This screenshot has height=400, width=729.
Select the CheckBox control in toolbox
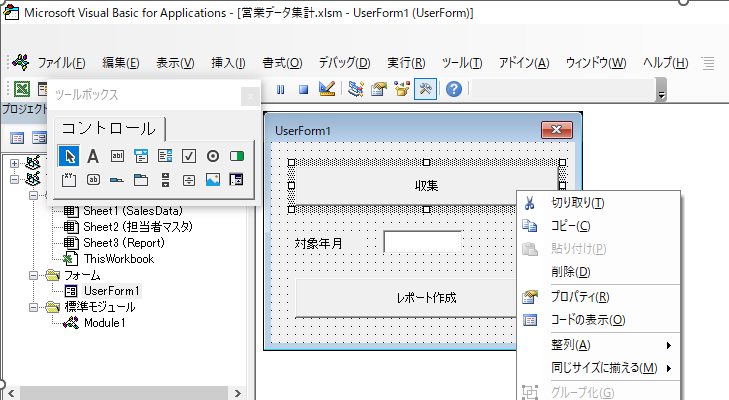(189, 156)
